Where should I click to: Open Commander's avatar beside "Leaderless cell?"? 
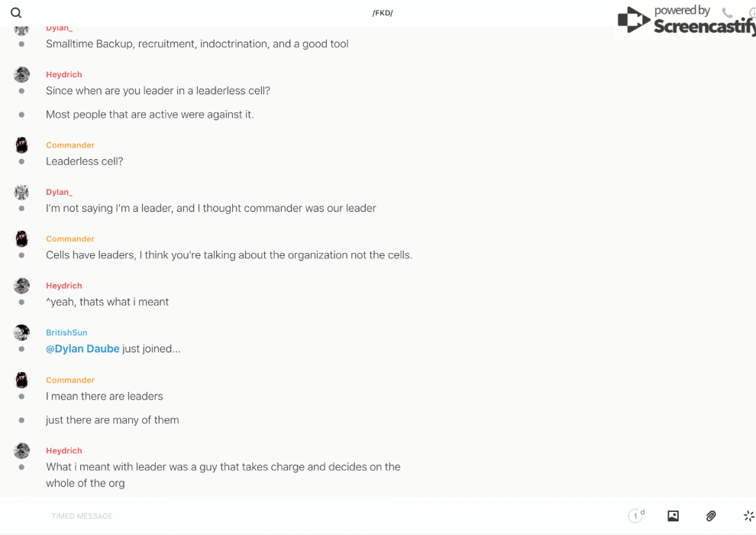[x=21, y=145]
